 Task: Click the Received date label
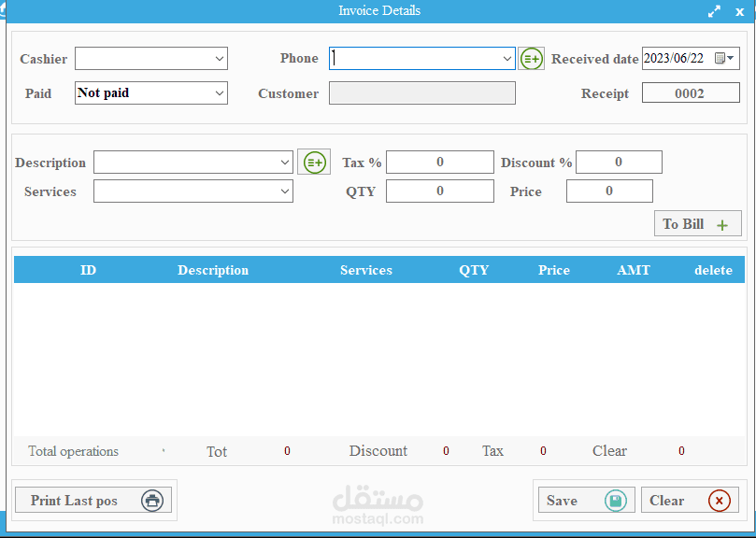(x=594, y=59)
